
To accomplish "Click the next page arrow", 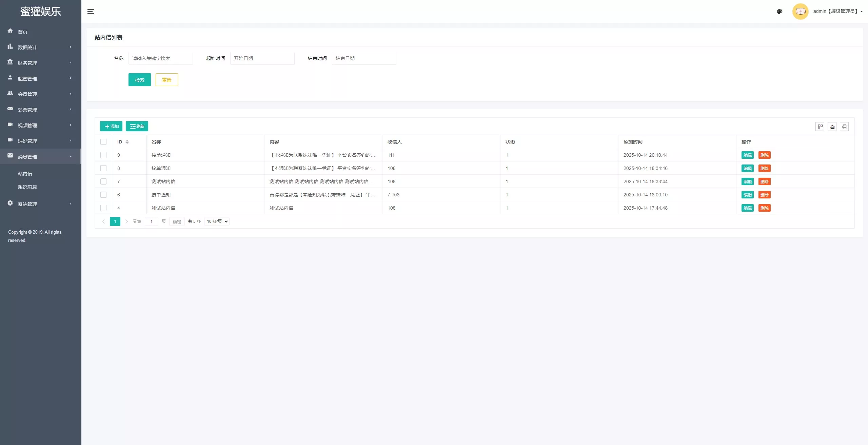I will coord(126,221).
